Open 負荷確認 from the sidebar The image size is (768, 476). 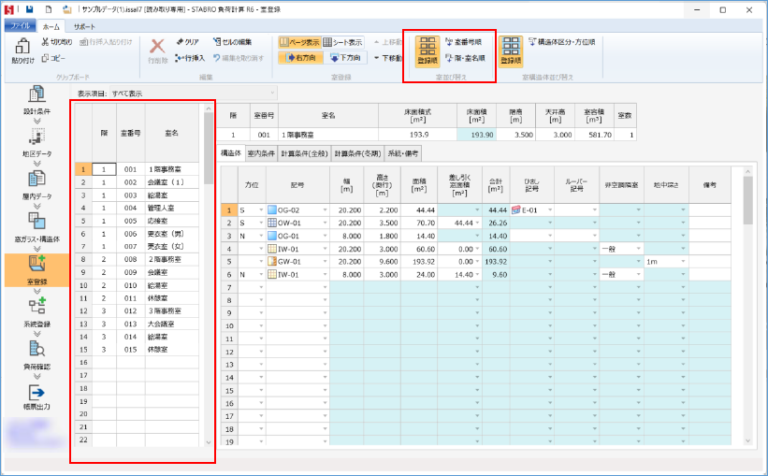point(35,353)
